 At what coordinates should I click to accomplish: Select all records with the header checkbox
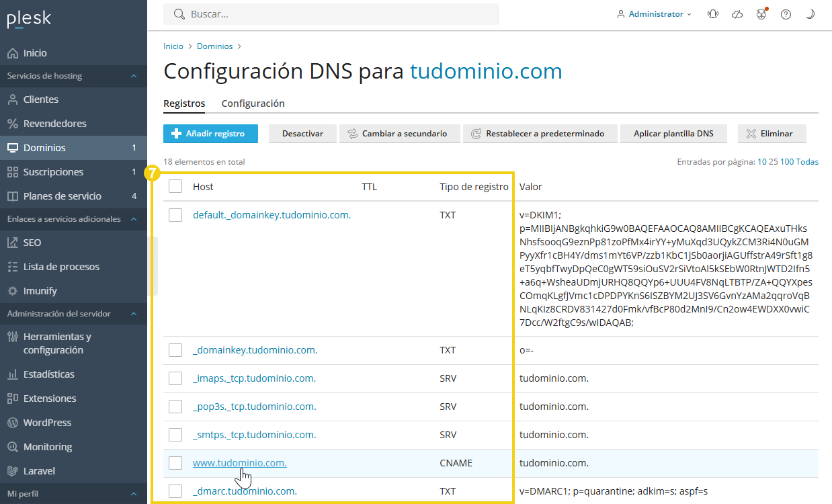click(x=175, y=186)
